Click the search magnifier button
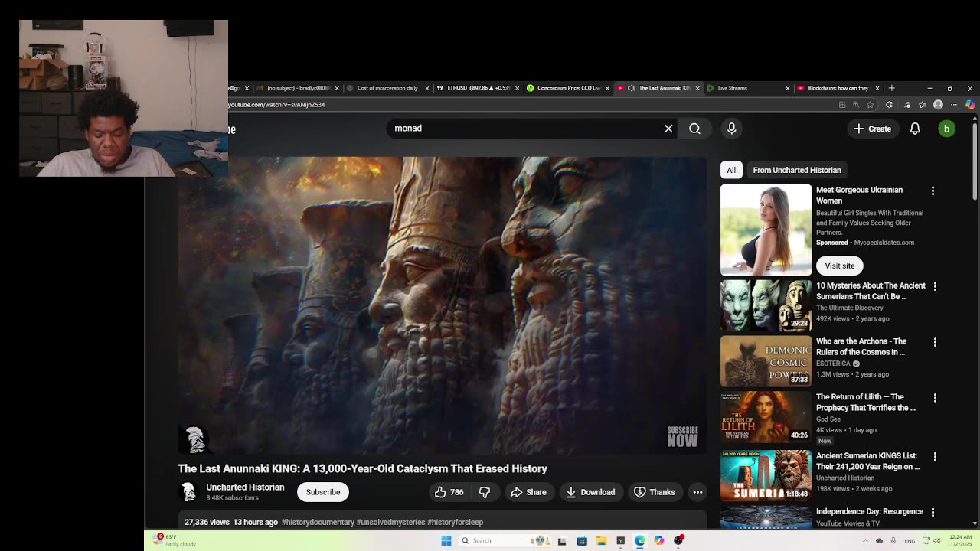Screen dimensions: 980x551 (x=694, y=129)
